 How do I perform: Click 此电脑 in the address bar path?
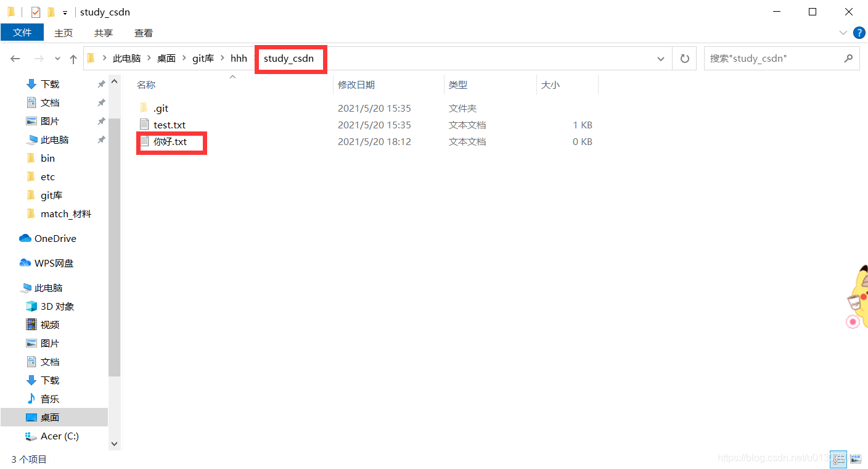pyautogui.click(x=127, y=59)
